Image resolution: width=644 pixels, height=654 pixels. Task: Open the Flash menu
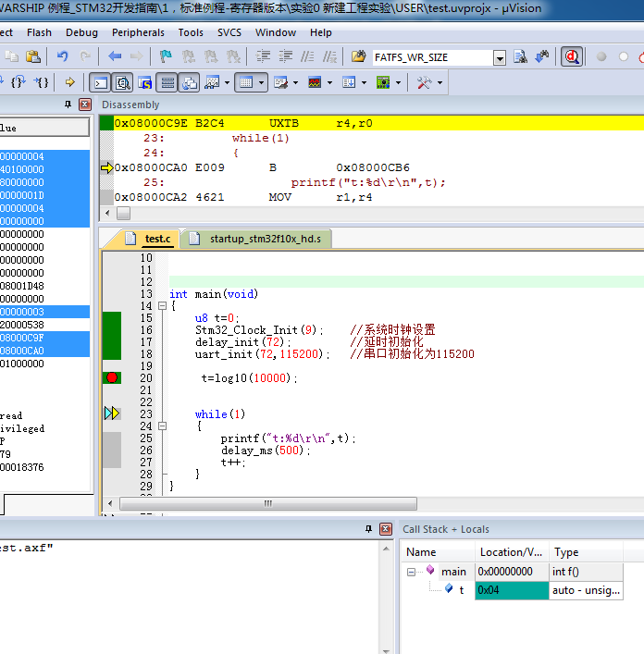point(39,32)
